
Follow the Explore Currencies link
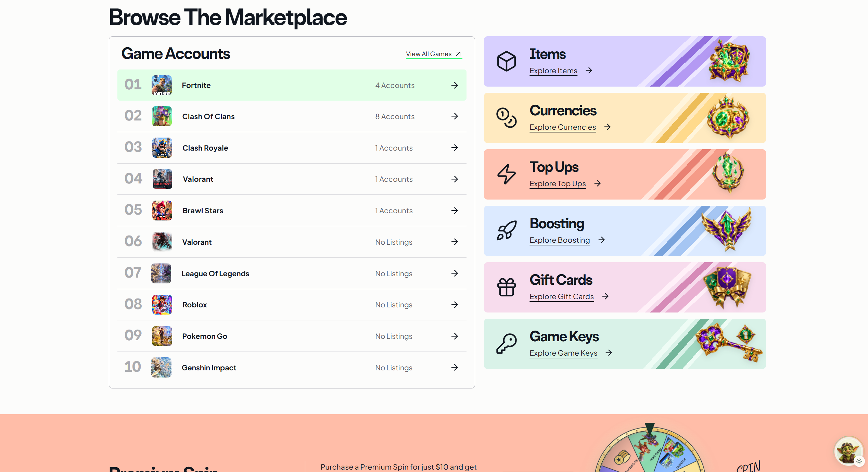pos(563,127)
